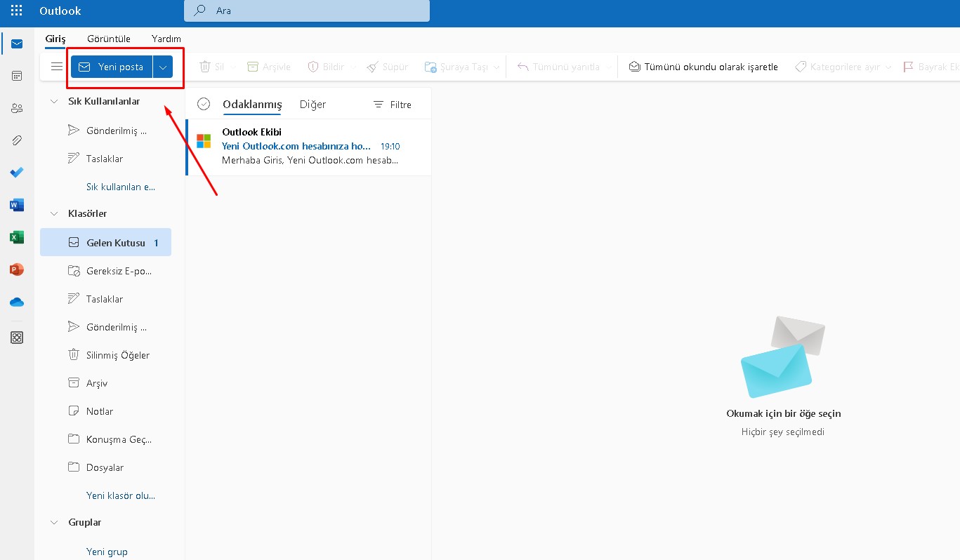
Task: Collapse the Sık Kullanılanlar section
Action: [55, 100]
